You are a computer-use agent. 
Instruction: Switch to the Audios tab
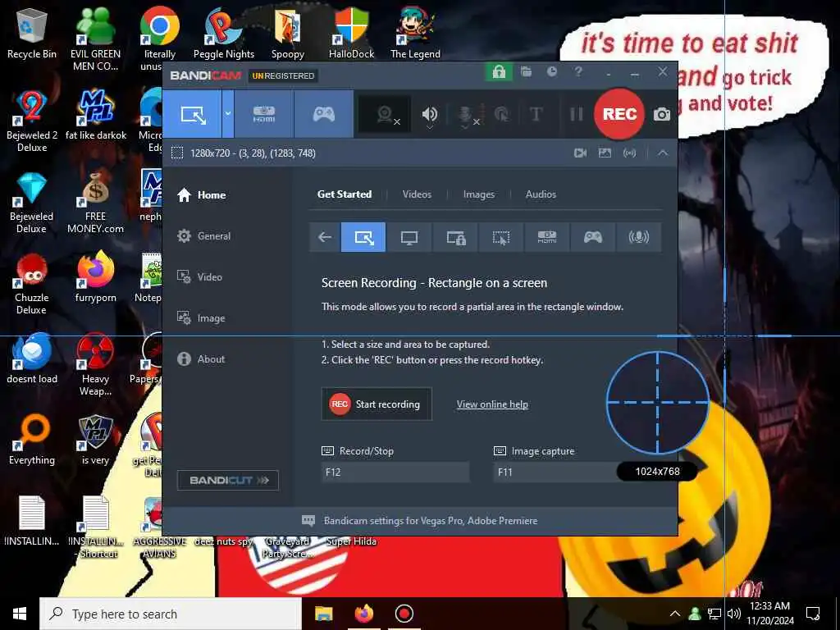click(541, 194)
